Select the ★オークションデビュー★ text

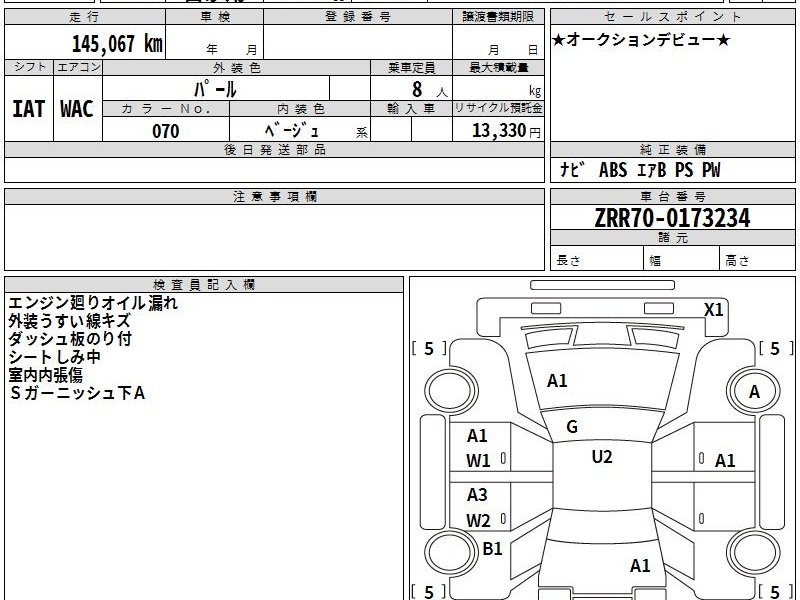tap(641, 40)
